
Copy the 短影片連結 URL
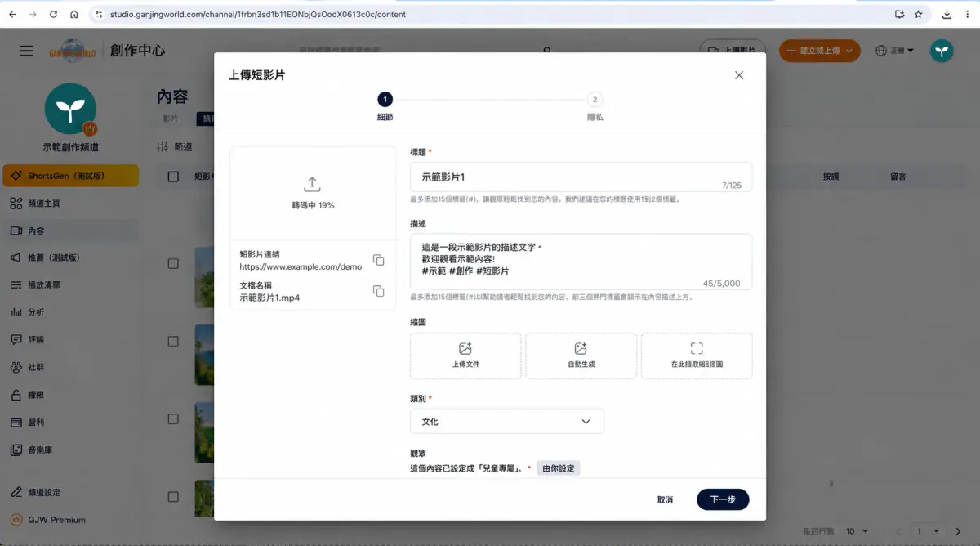click(x=378, y=260)
